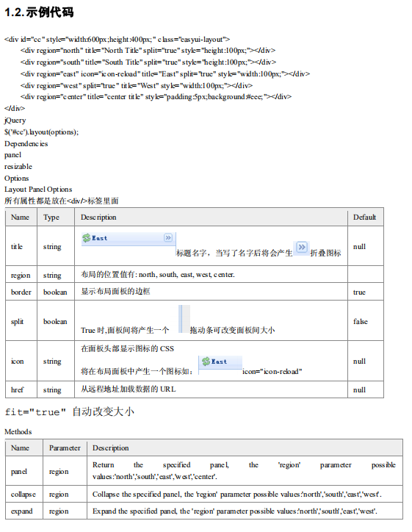Select the easyui-layout div opening code line
The height and width of the screenshot is (532, 412).
(117, 40)
